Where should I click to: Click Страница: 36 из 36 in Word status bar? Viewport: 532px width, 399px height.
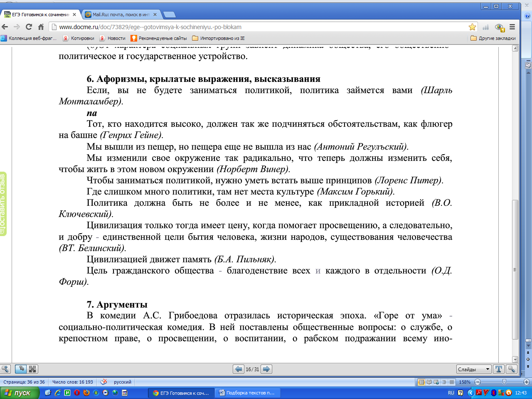tap(24, 382)
